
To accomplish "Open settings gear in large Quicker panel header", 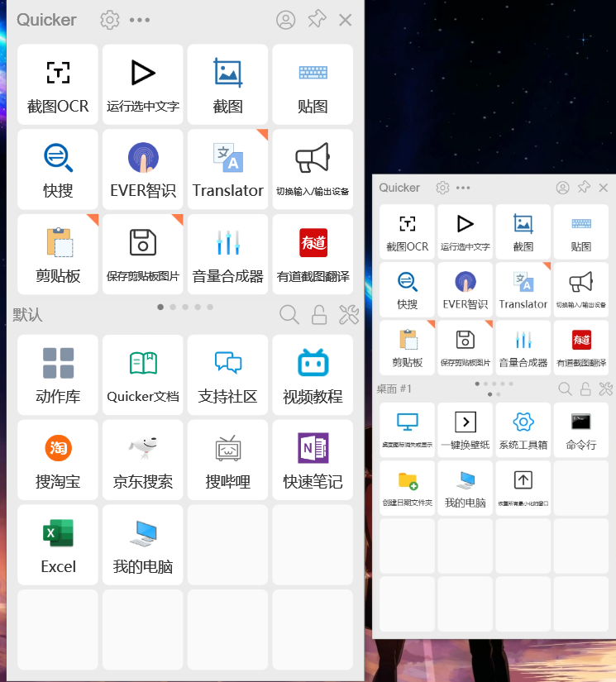I will pos(110,20).
